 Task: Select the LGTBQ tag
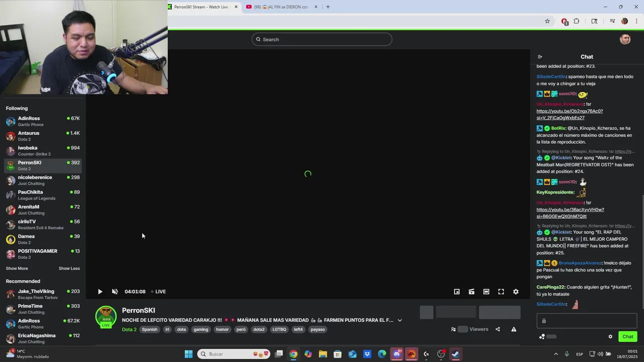click(279, 329)
